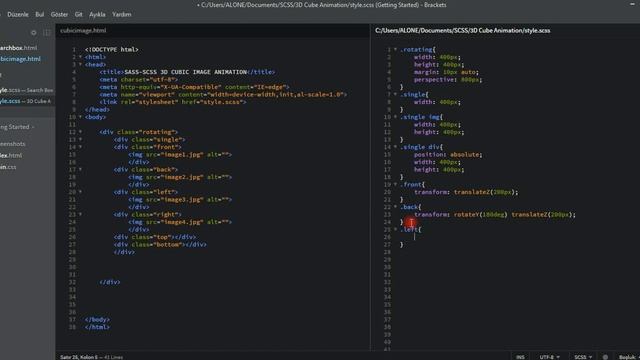The image size is (640, 360).
Task: Click the img src image3.jpg line
Action: [x=180, y=200]
